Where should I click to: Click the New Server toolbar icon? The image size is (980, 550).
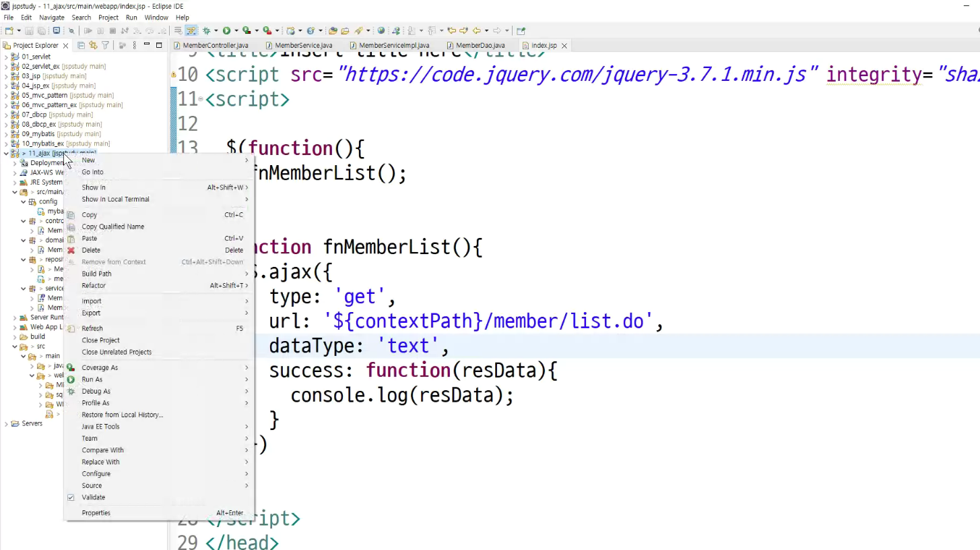tap(290, 30)
